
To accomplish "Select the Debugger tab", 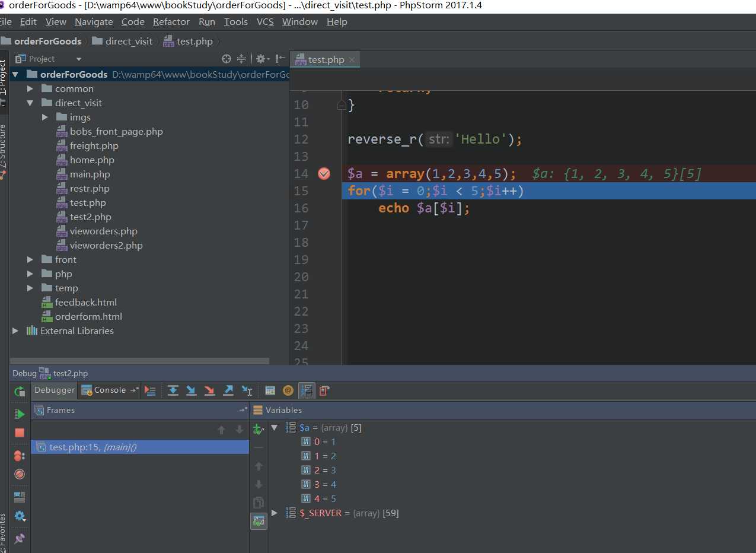I will (55, 390).
